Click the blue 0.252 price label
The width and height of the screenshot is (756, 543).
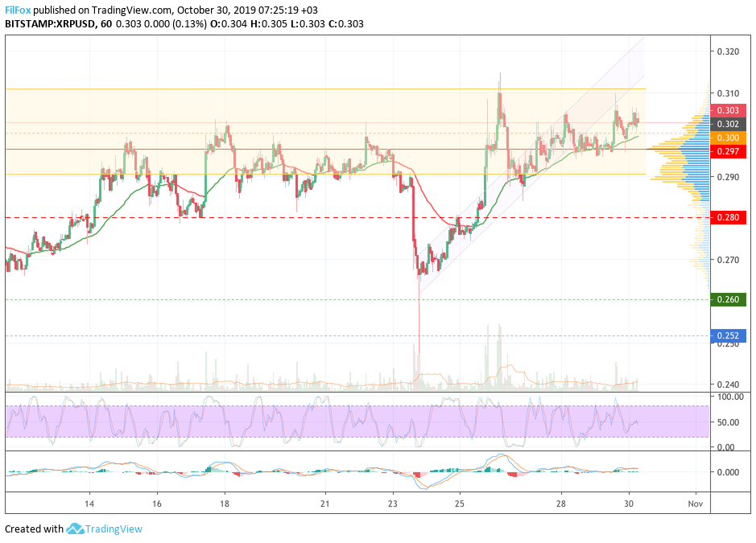(x=728, y=335)
